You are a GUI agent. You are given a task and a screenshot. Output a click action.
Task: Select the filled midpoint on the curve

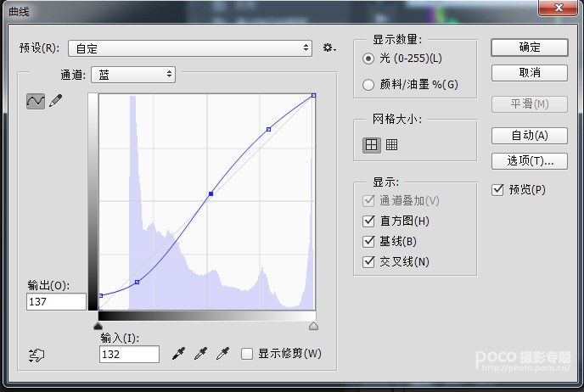[x=211, y=193]
